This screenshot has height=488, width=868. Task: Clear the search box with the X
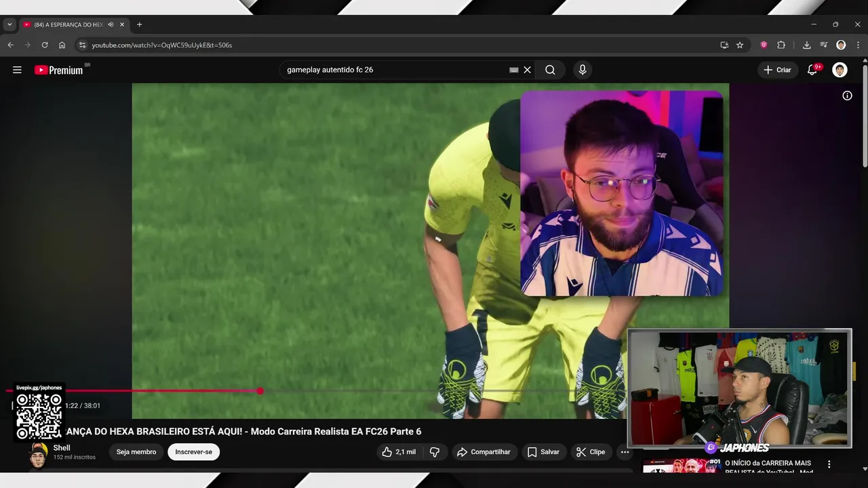pos(527,70)
